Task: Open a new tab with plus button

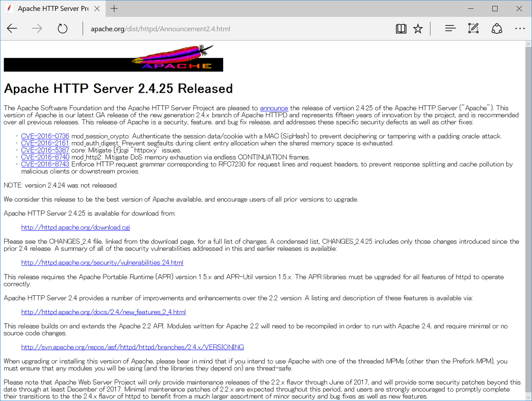Action: (114, 9)
